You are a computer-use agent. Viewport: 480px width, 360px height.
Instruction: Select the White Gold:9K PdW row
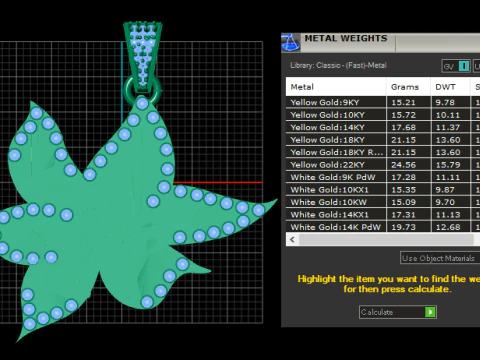[x=383, y=177]
